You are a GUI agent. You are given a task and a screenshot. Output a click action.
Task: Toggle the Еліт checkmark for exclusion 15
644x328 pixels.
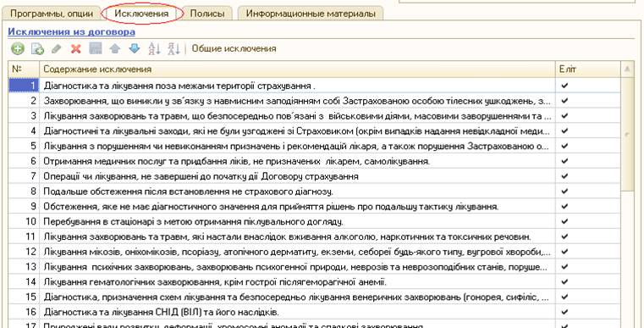pyautogui.click(x=564, y=297)
